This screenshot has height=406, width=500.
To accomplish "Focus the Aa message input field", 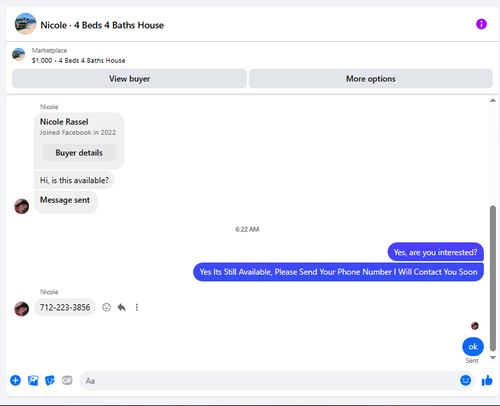I will (270, 381).
